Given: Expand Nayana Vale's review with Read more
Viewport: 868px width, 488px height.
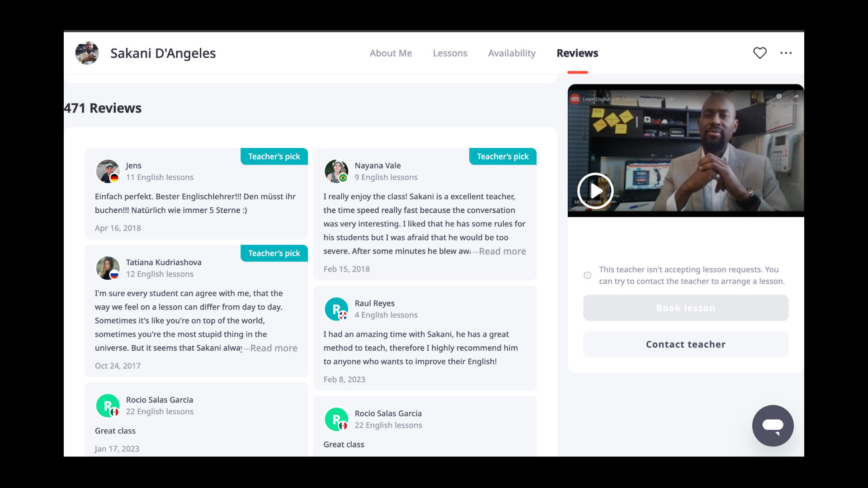Looking at the screenshot, I should (502, 251).
